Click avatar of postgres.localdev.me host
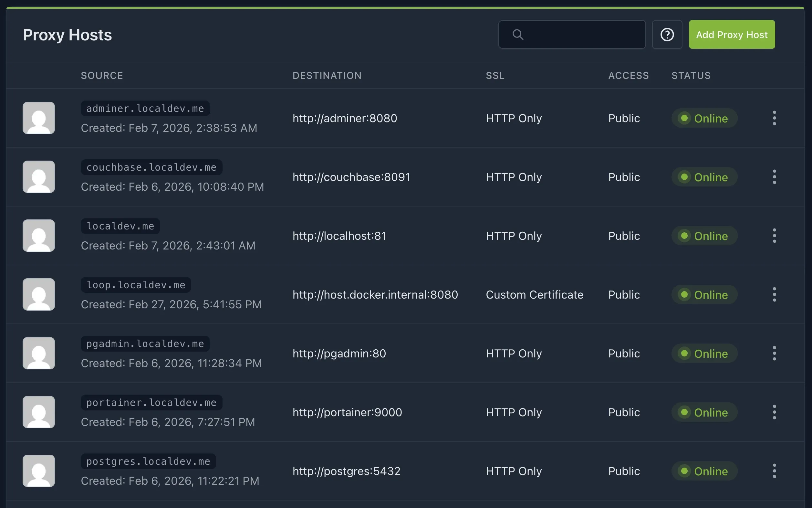Screen dimensions: 812x508 click(39, 471)
